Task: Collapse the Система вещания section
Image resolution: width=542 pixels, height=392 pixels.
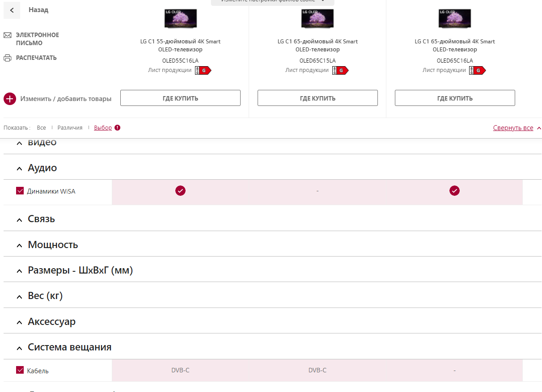Action: tap(19, 348)
